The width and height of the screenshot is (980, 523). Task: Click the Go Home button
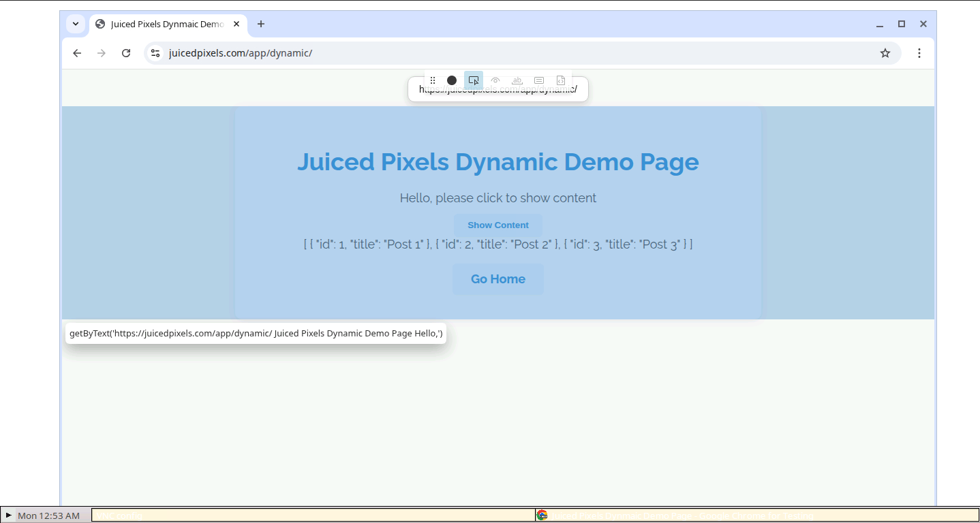[498, 279]
